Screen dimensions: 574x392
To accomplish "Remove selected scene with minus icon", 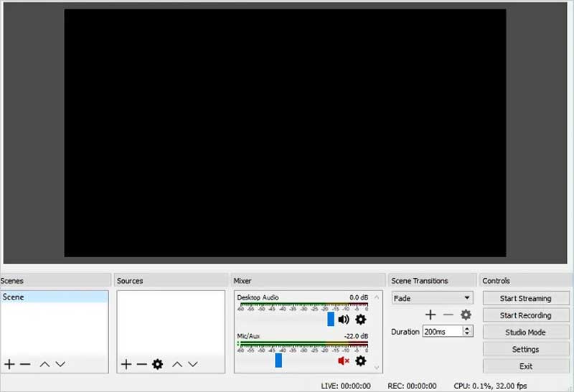I will click(25, 364).
